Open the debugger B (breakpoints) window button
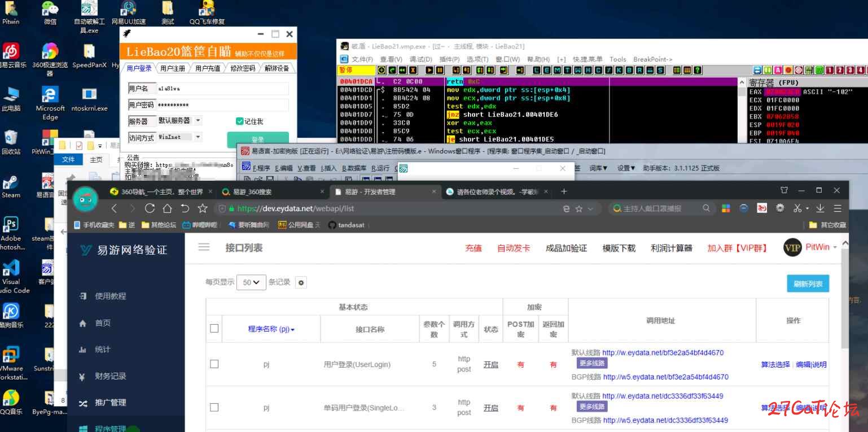The width and height of the screenshot is (868, 432). [x=629, y=70]
